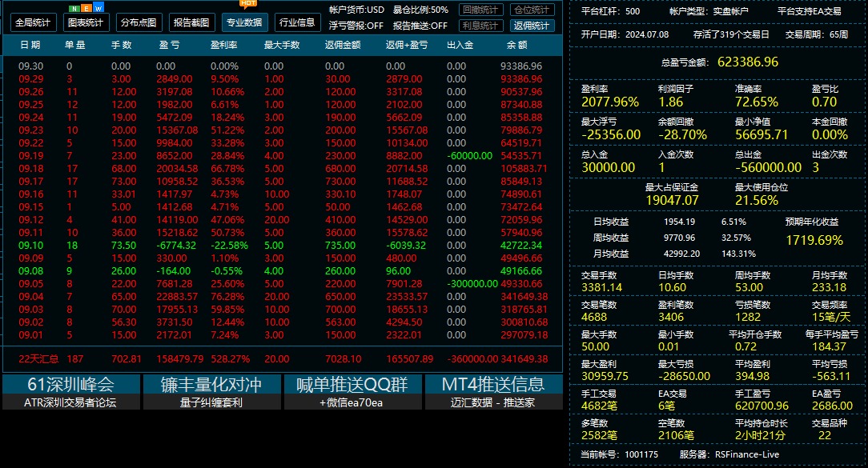The image size is (868, 468).
Task: Sort by 盈亏 column header
Action: (168, 45)
